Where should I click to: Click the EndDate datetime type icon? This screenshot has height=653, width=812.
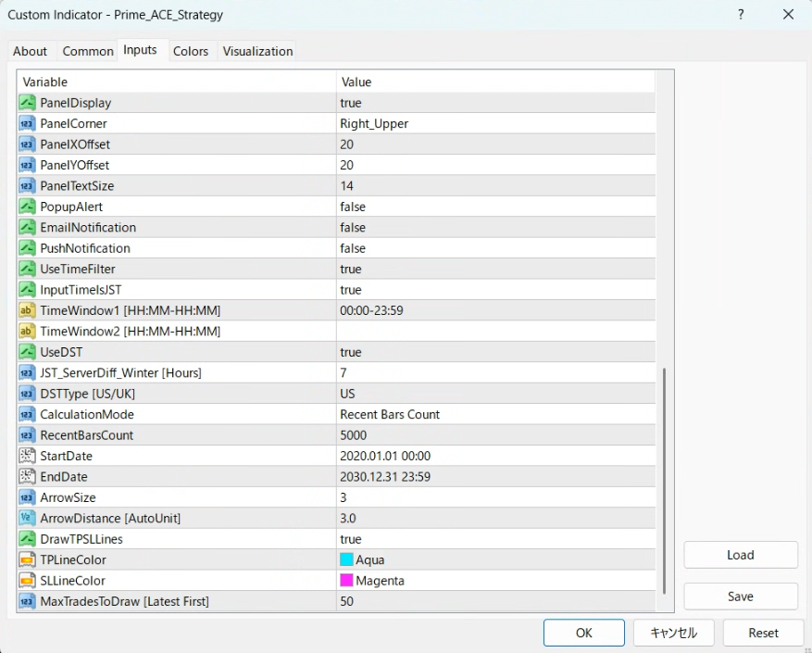[x=27, y=476]
